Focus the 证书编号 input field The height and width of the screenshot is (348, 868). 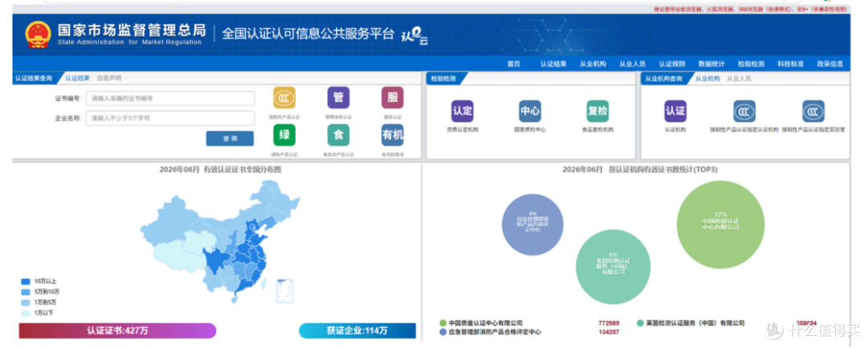(170, 99)
